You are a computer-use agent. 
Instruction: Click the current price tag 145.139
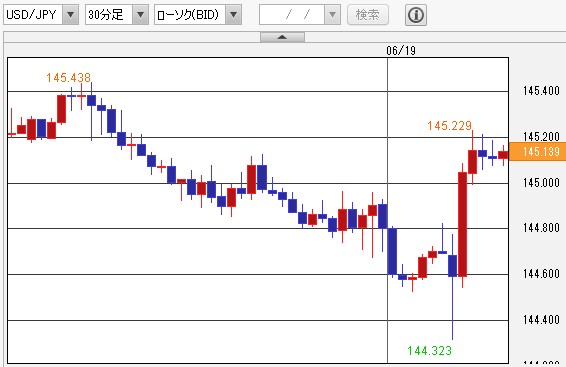pos(537,152)
